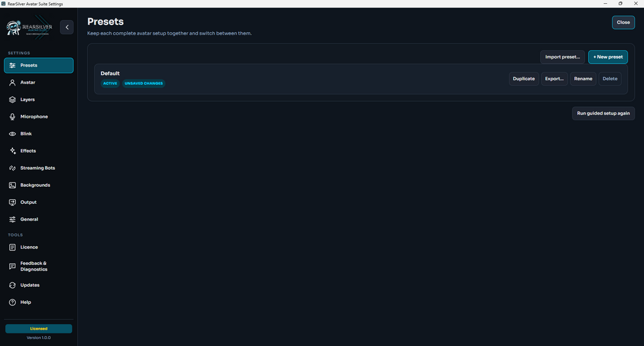Open the Avatar settings page
Viewport: 644px width, 346px height.
(x=38, y=82)
